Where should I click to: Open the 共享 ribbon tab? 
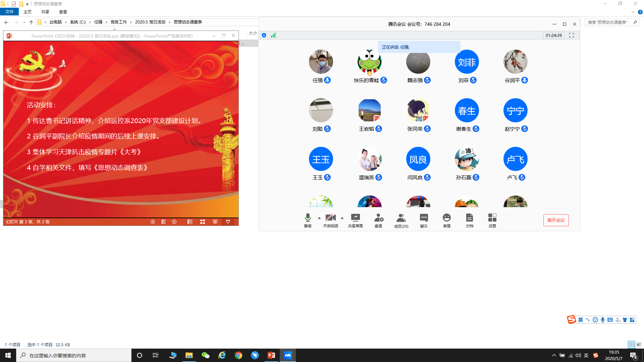45,12
